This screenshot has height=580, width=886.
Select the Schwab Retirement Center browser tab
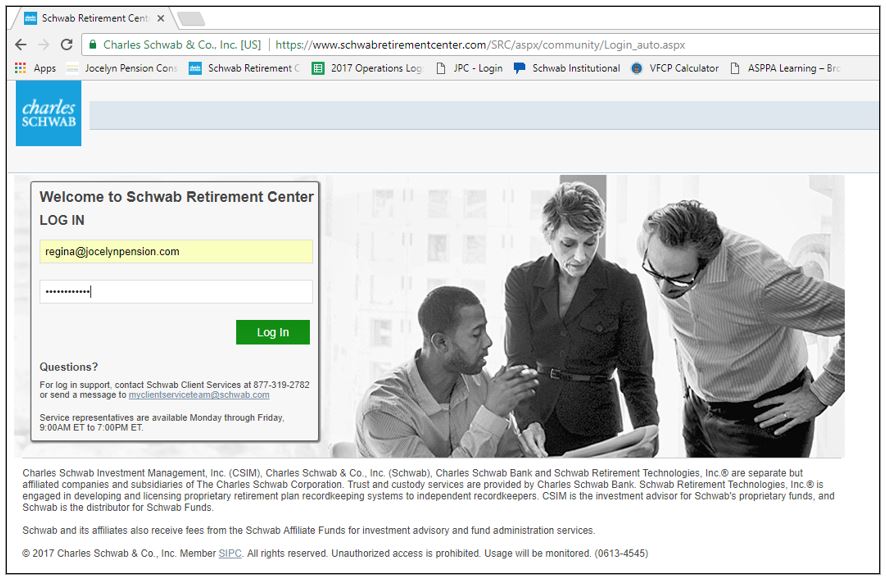[88, 18]
